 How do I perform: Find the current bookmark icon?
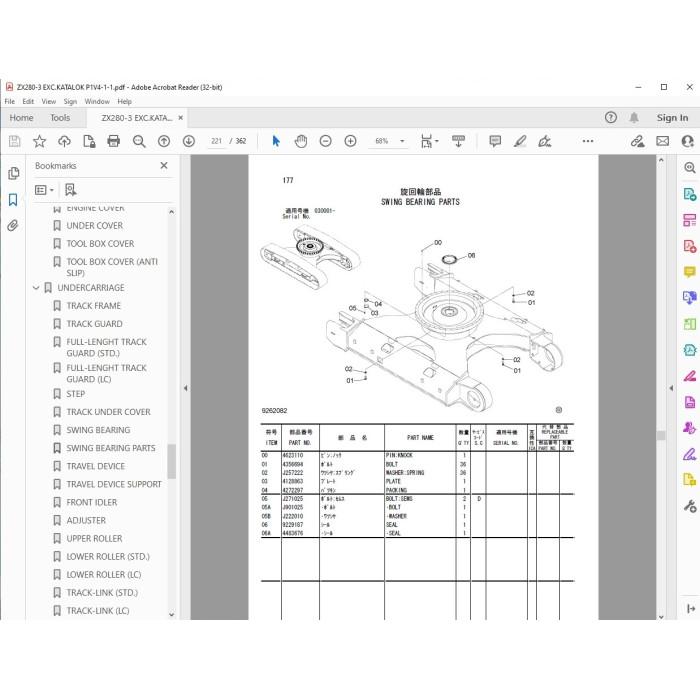coord(71,190)
